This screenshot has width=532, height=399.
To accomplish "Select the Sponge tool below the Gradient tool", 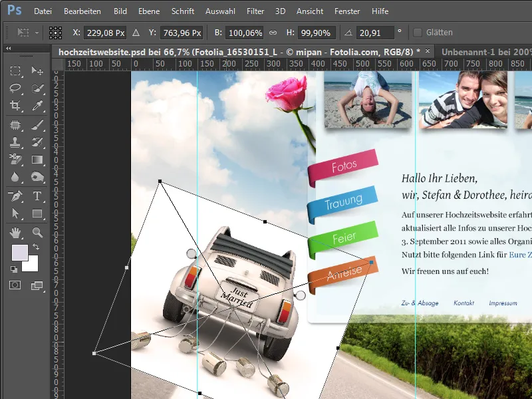I will point(37,177).
